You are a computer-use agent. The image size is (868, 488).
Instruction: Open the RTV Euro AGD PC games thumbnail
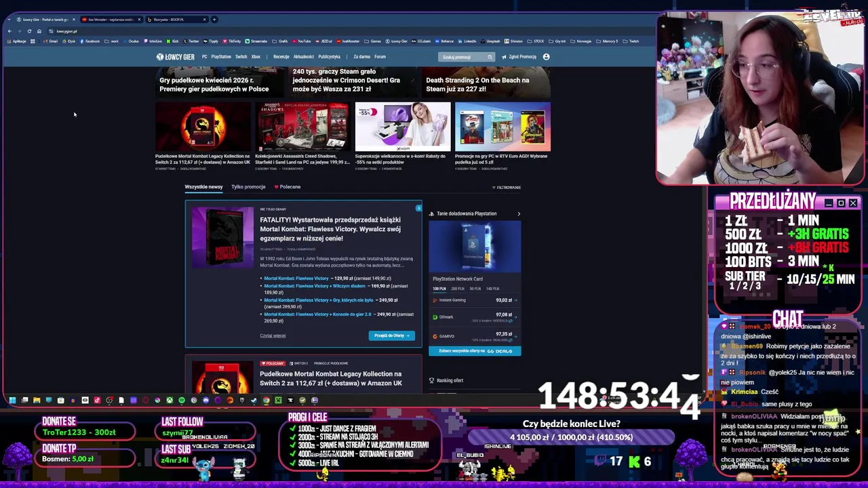tap(502, 126)
